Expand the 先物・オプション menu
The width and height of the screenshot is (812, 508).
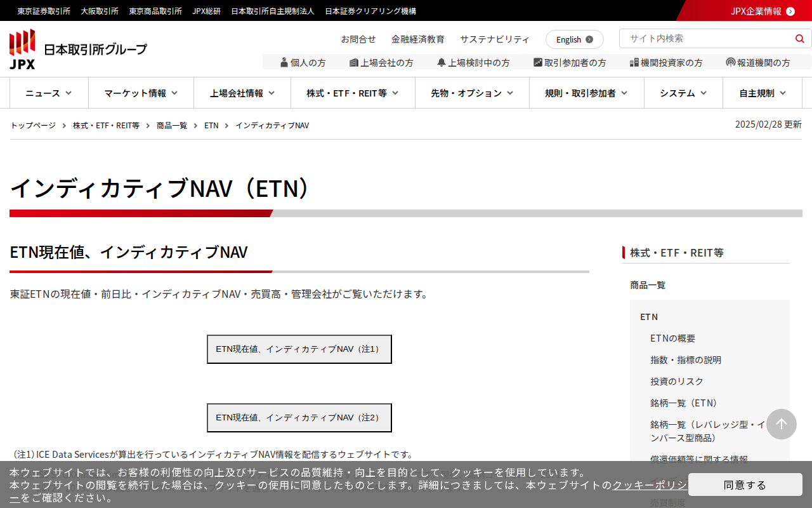tap(472, 93)
